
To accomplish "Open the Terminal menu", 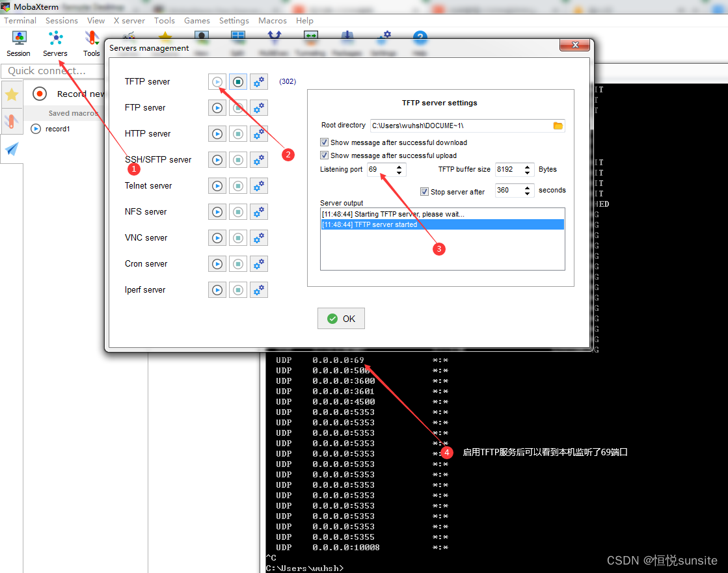I will coord(20,21).
